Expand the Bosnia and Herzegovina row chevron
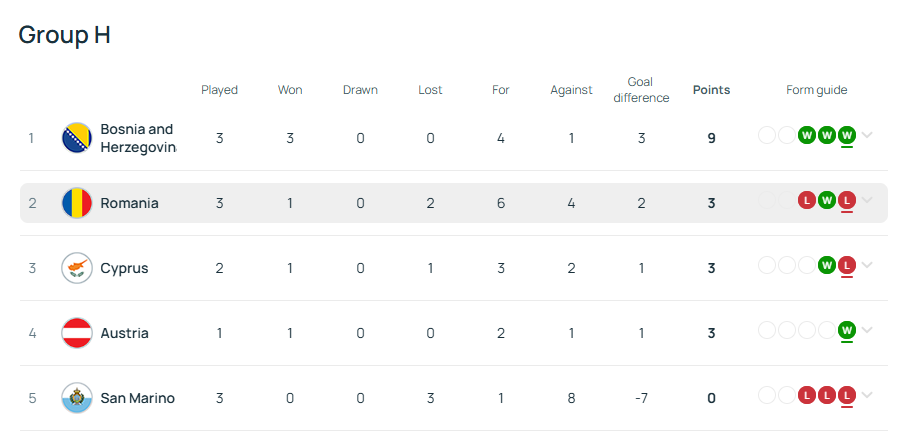The height and width of the screenshot is (448, 904). pyautogui.click(x=867, y=136)
